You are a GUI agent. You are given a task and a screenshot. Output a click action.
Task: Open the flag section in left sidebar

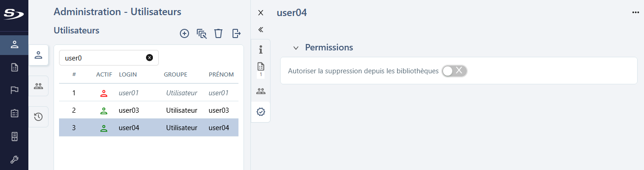(14, 90)
